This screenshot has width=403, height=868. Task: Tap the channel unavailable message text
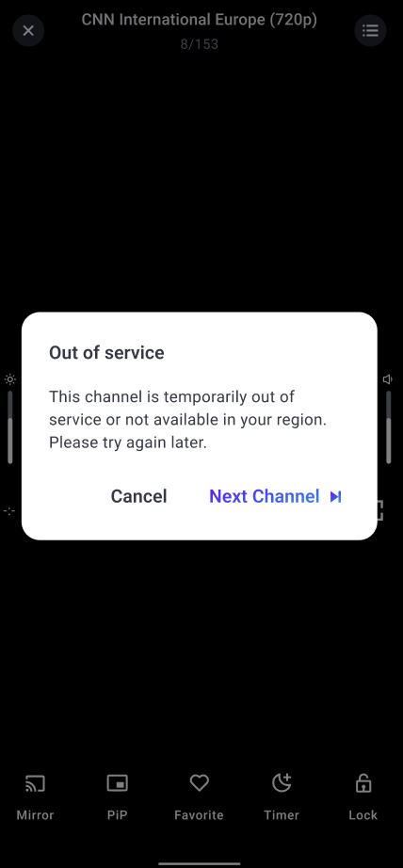click(187, 420)
